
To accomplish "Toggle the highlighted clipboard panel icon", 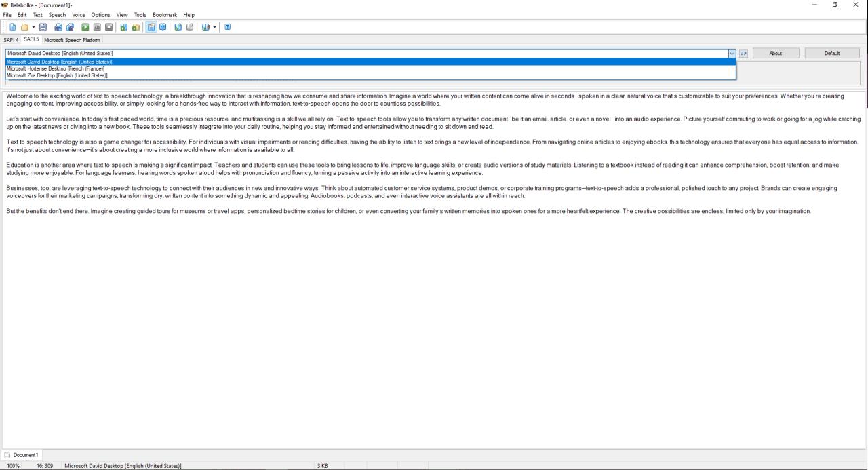I will click(151, 27).
